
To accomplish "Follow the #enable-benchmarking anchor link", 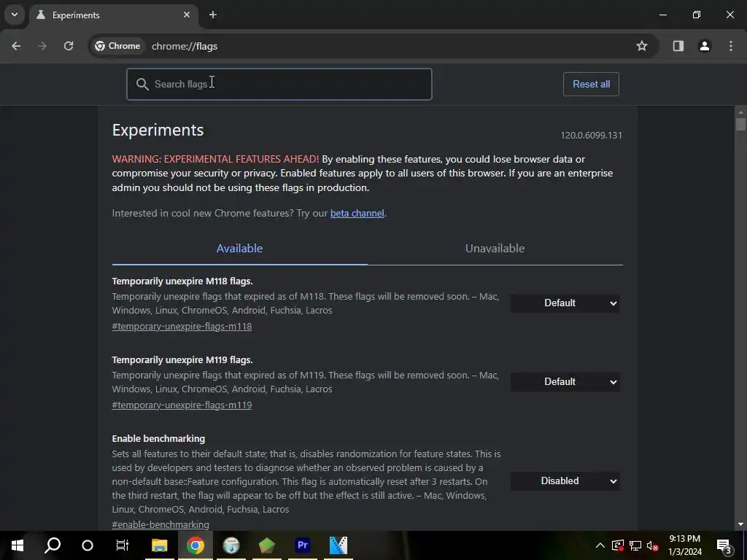I will click(x=160, y=524).
